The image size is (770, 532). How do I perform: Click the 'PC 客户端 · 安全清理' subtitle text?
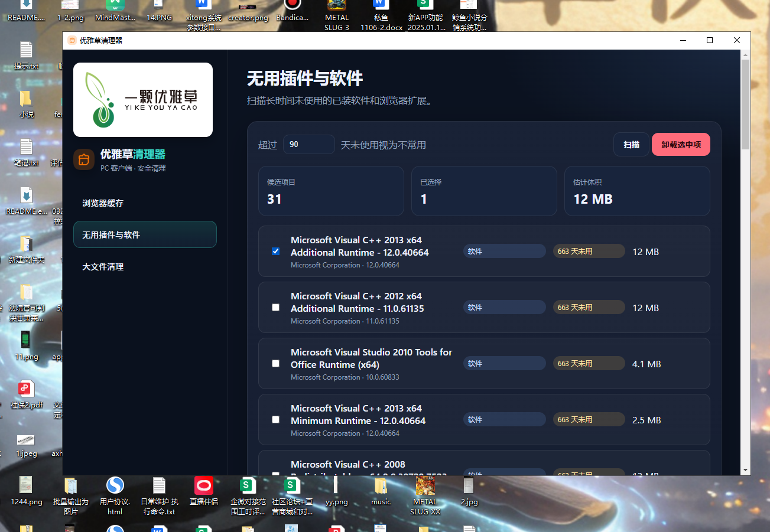(x=133, y=168)
